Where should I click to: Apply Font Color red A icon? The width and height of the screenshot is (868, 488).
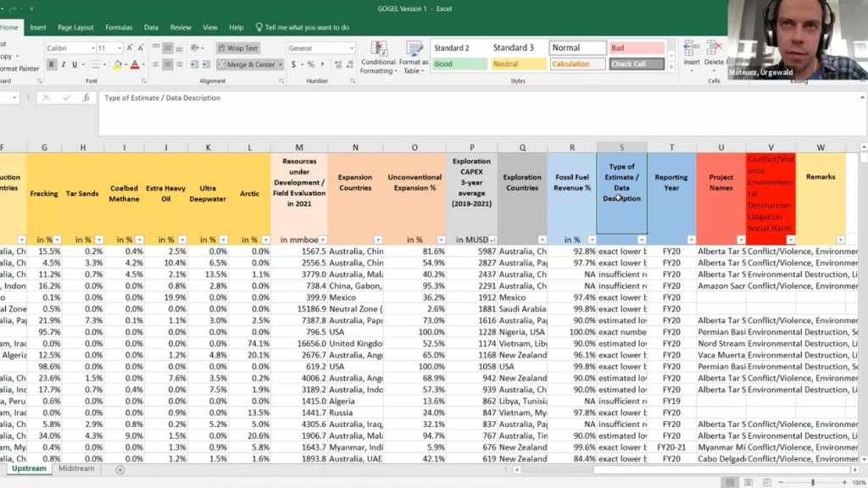click(x=135, y=64)
